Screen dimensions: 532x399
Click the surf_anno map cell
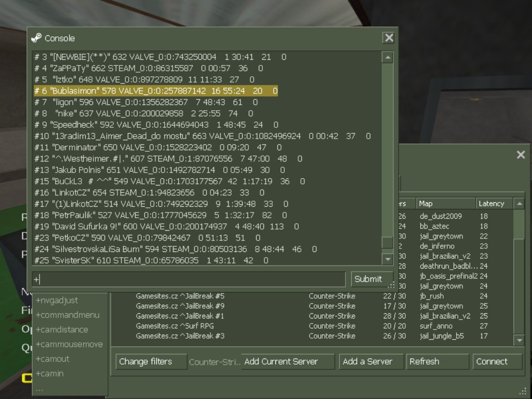click(x=436, y=326)
